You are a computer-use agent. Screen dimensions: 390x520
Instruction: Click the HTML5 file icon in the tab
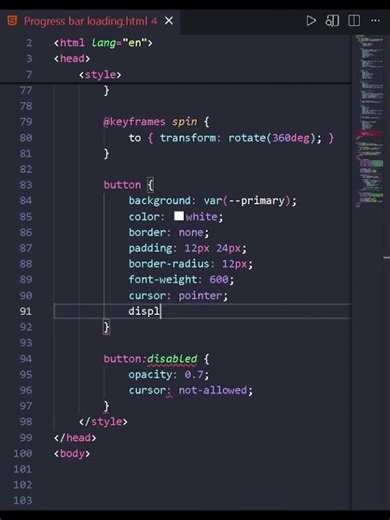point(12,21)
